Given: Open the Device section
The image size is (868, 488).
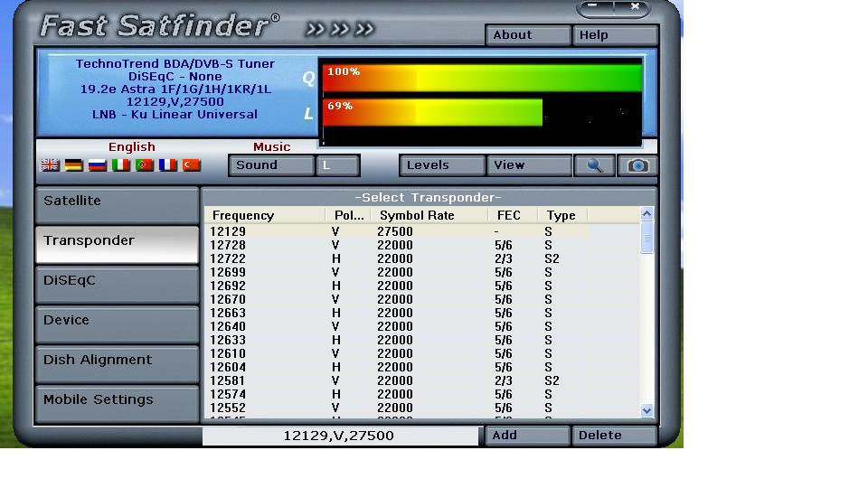Looking at the screenshot, I should pos(117,324).
